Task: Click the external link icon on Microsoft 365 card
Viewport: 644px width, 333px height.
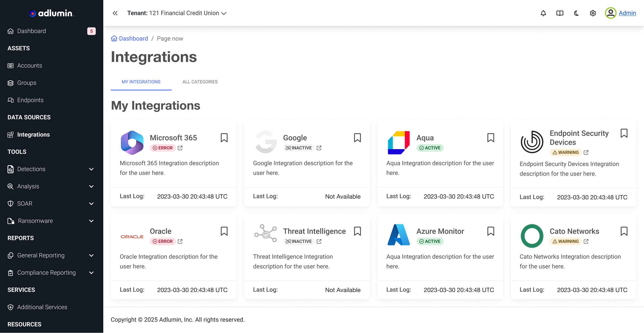Action: pyautogui.click(x=180, y=148)
